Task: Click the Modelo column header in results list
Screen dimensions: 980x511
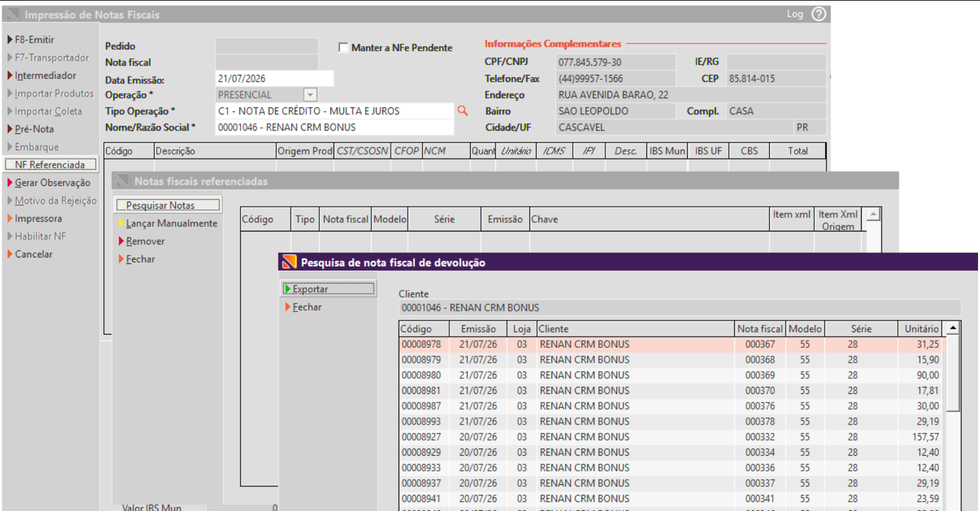Action: [x=805, y=329]
